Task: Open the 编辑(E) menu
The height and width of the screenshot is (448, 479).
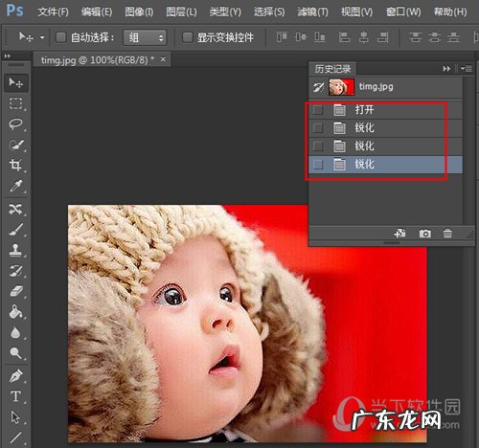Action: 97,12
